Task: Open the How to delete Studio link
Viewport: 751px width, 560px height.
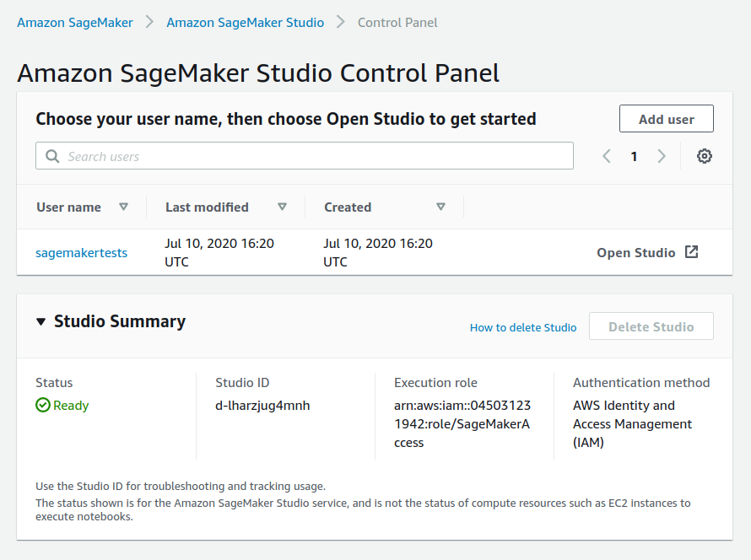Action: pos(523,327)
